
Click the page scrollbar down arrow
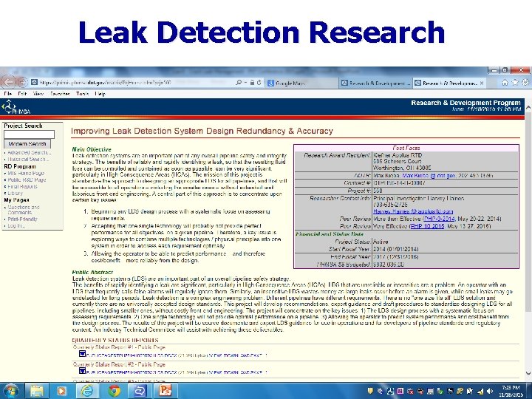point(528,374)
